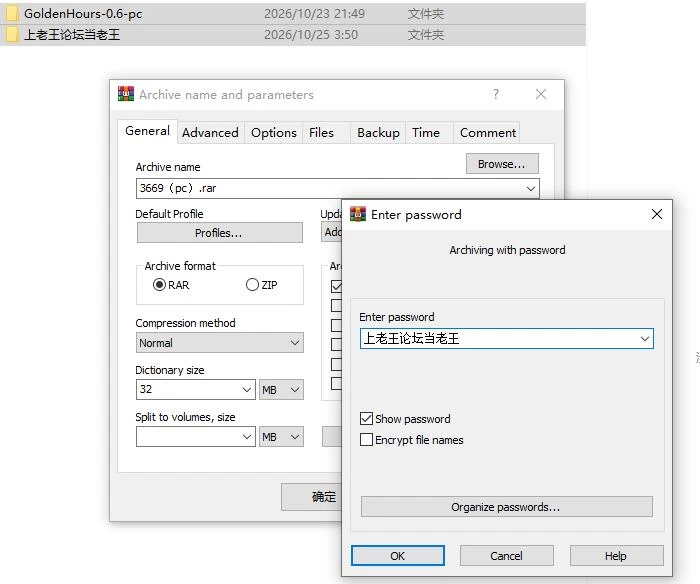Go to the Backup tab
The width and height of the screenshot is (700, 584).
pos(378,133)
